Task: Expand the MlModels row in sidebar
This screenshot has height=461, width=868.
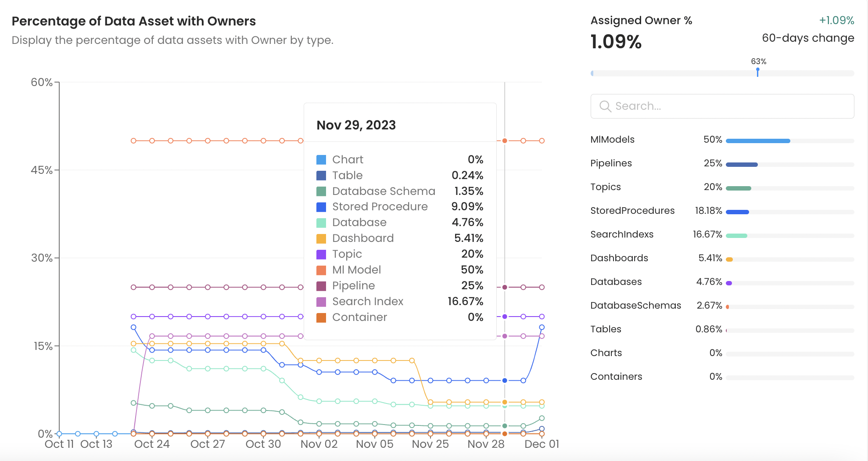Action: (x=613, y=139)
